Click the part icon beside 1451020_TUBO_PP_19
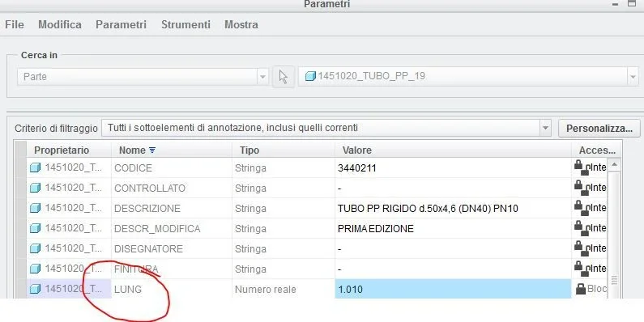Screen dimensions: 644x322 click(x=310, y=76)
